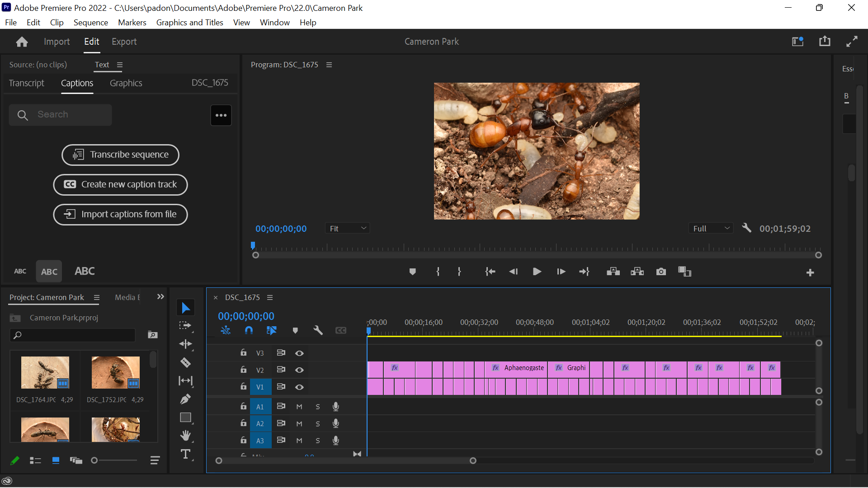Open timeline display settings with the wrench icon
This screenshot has height=488, width=868.
point(318,330)
